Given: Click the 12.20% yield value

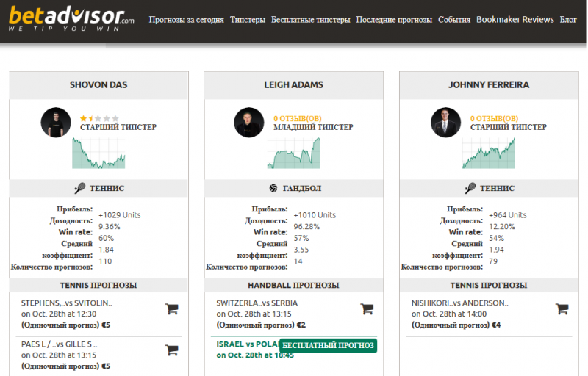Looking at the screenshot, I should coord(502,227).
